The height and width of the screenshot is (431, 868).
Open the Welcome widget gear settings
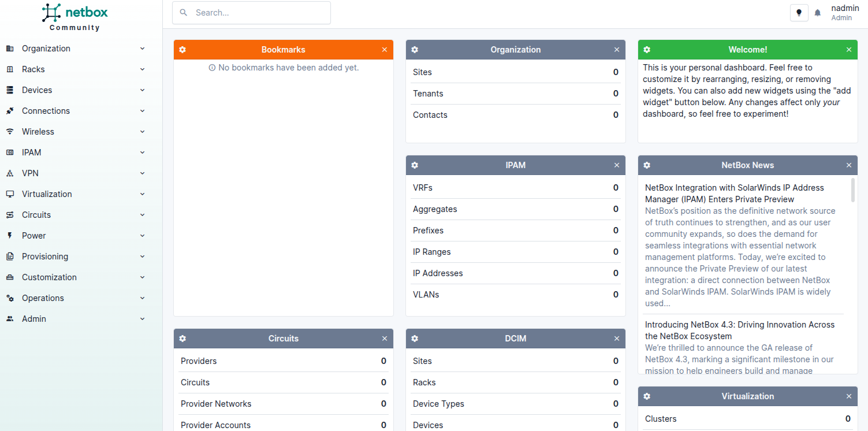(647, 50)
